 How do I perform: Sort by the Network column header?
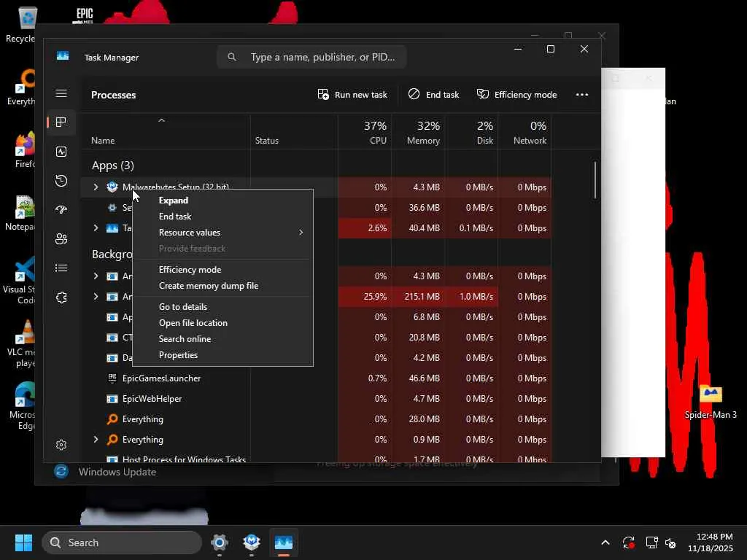tap(525, 133)
